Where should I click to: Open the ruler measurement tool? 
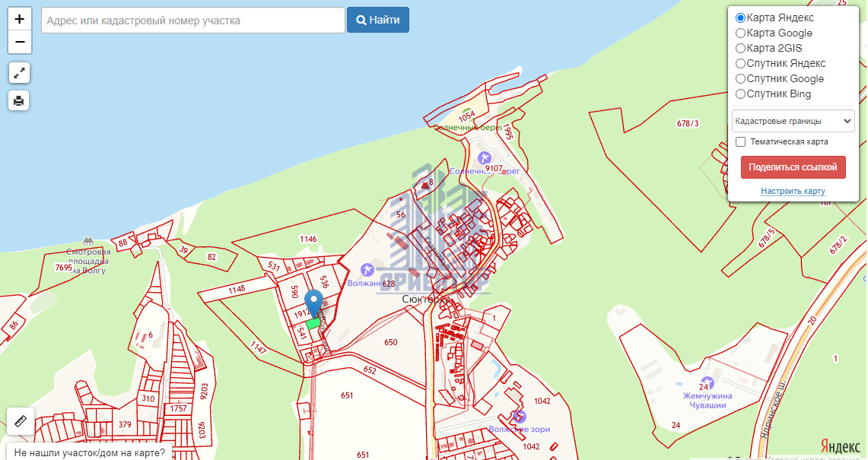[x=20, y=421]
